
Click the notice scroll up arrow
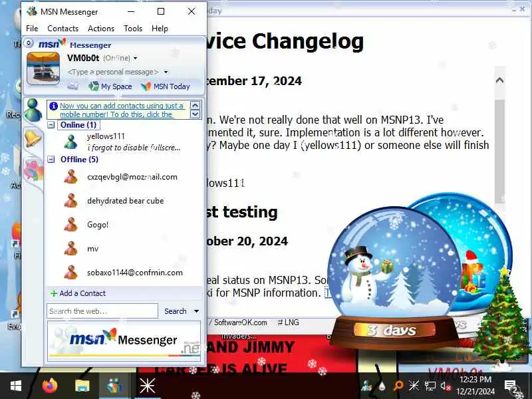pos(195,105)
